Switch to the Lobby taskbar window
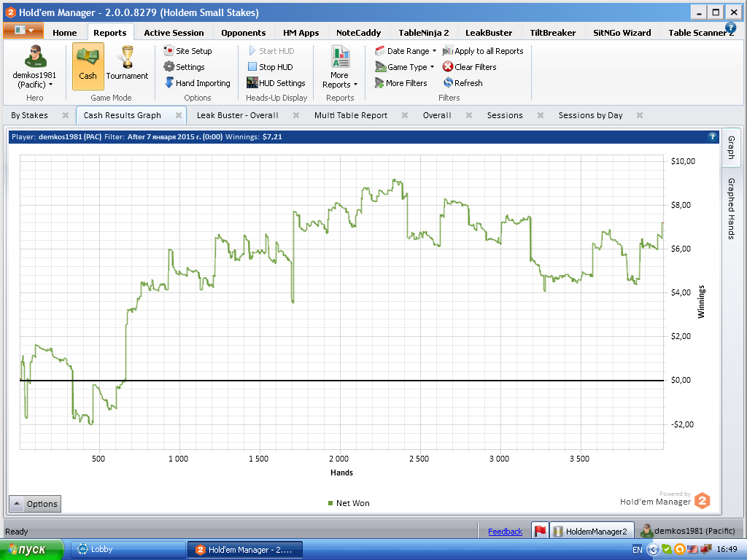 click(128, 550)
